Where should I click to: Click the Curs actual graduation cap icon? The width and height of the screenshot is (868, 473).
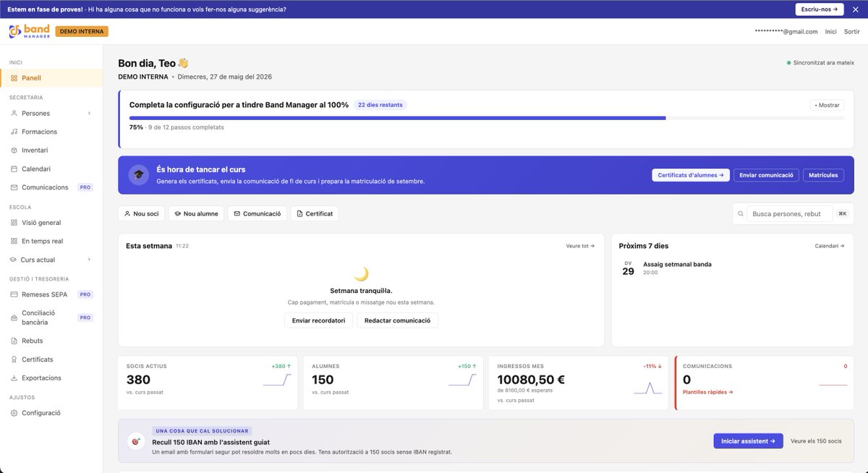[14, 260]
